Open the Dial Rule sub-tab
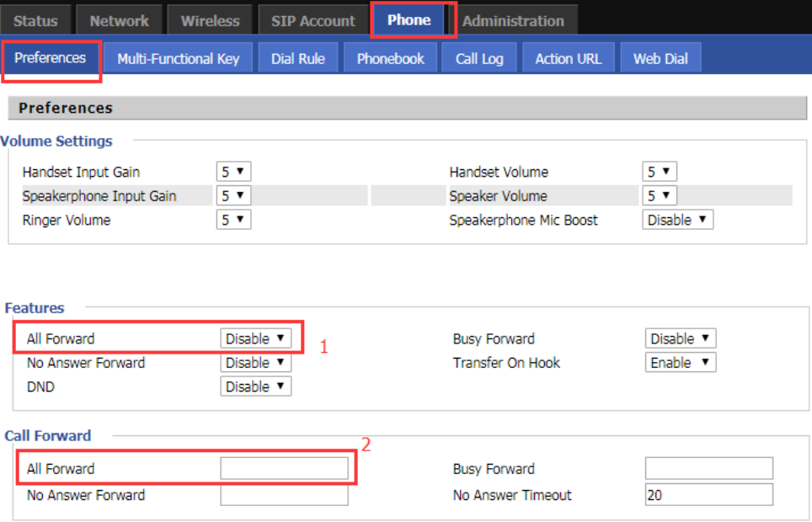The height and width of the screenshot is (522, 812). pos(298,59)
